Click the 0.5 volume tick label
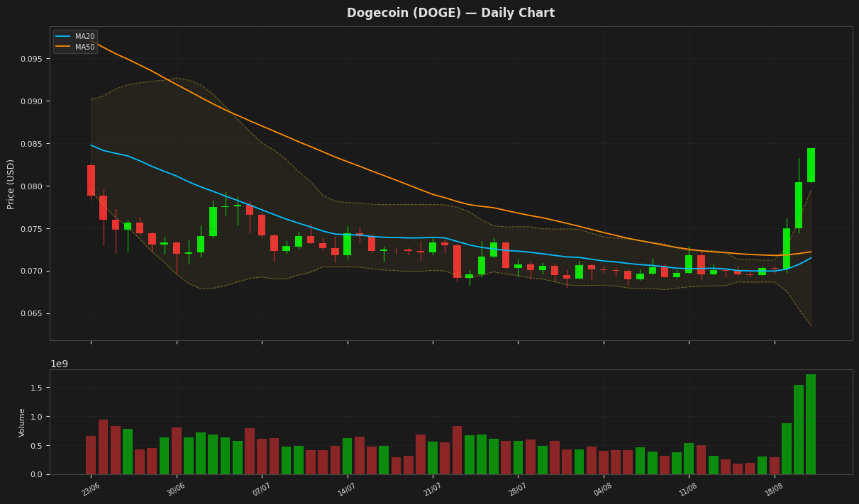 click(x=38, y=446)
